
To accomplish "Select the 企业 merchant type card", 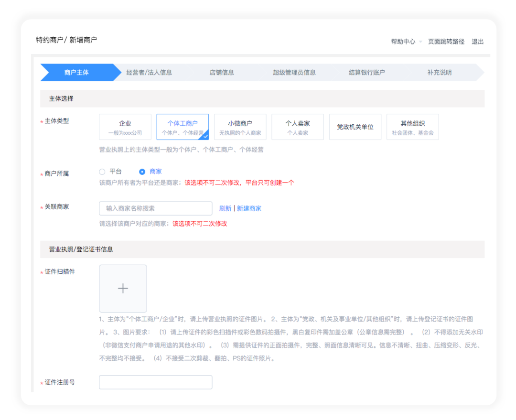I will point(125,127).
